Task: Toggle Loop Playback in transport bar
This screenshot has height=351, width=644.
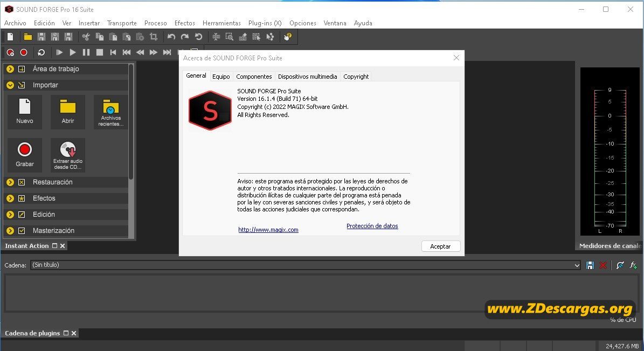Action: click(41, 52)
